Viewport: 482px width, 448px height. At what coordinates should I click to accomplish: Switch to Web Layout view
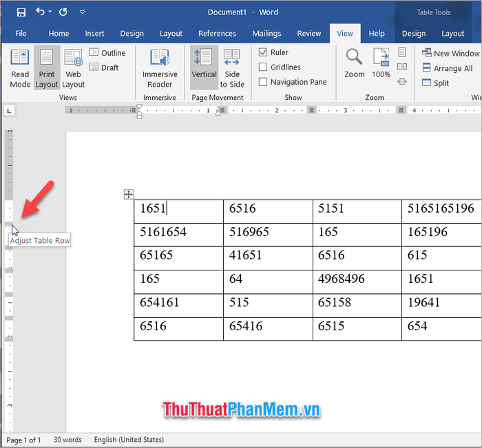pos(73,68)
